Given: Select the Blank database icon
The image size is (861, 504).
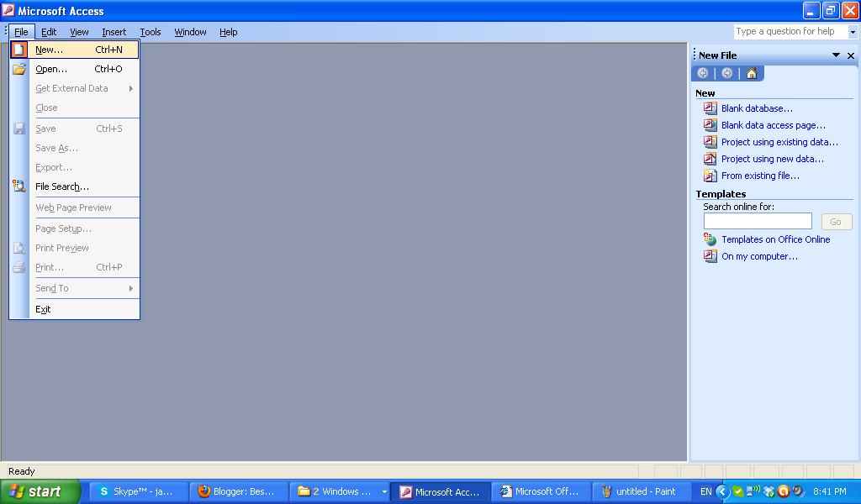Looking at the screenshot, I should coord(710,108).
